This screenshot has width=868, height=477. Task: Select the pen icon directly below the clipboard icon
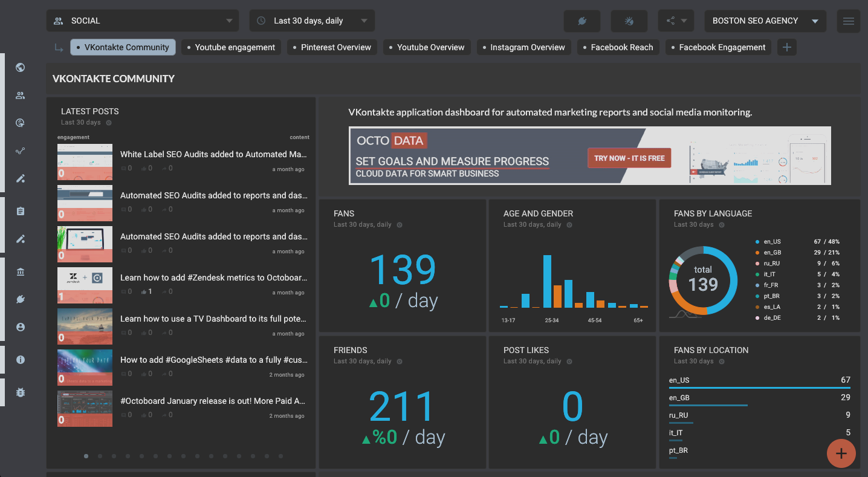21,239
